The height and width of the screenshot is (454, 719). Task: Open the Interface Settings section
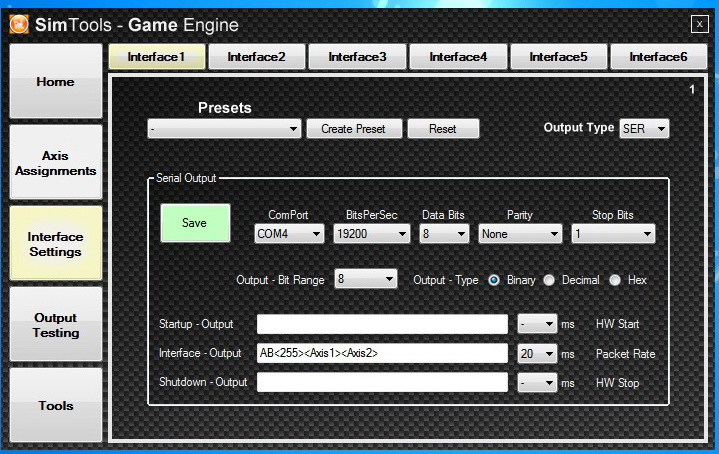click(x=55, y=244)
